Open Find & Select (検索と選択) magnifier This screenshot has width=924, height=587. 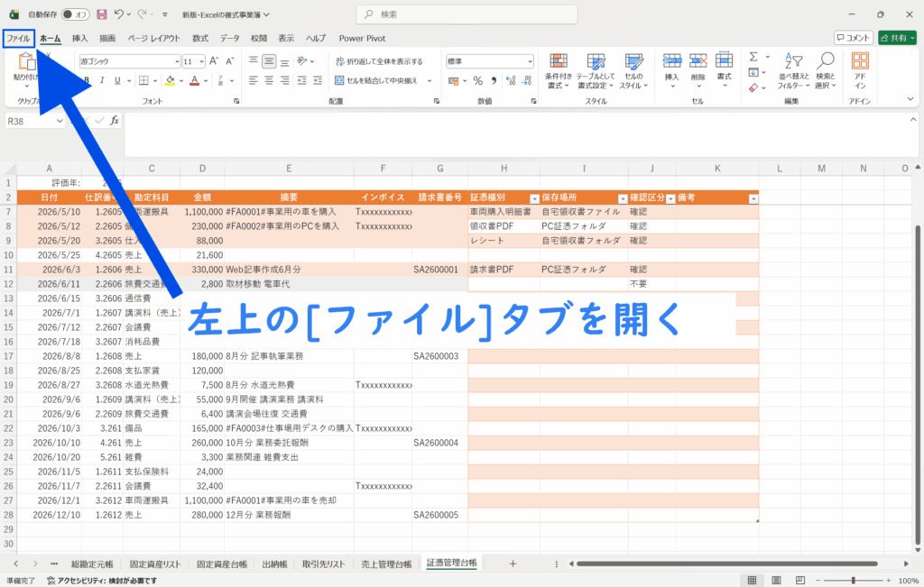coord(825,69)
